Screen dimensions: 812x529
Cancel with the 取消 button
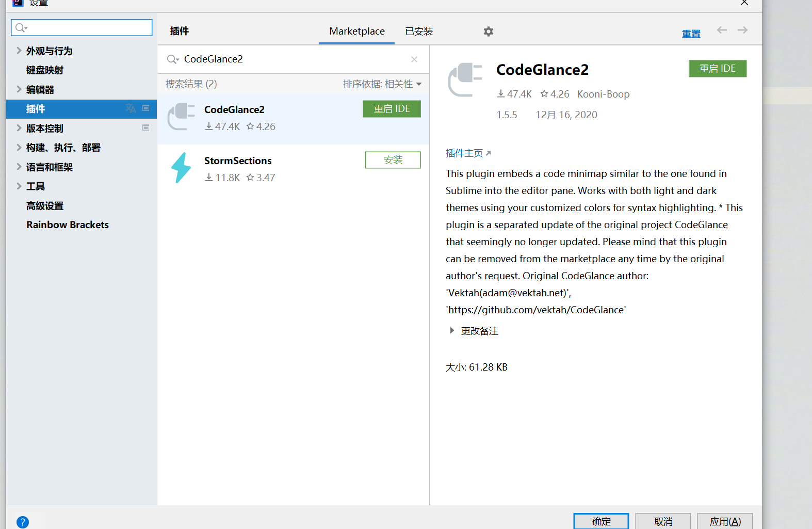(x=663, y=521)
